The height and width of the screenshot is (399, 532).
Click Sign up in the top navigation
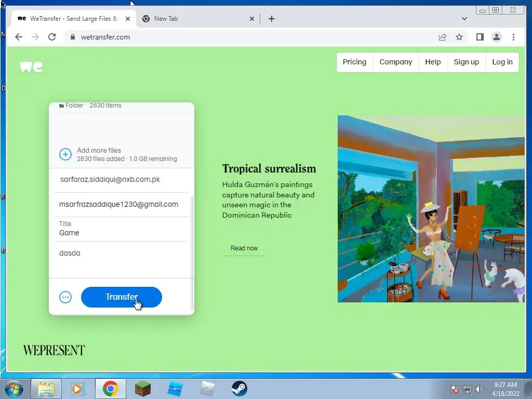[467, 62]
